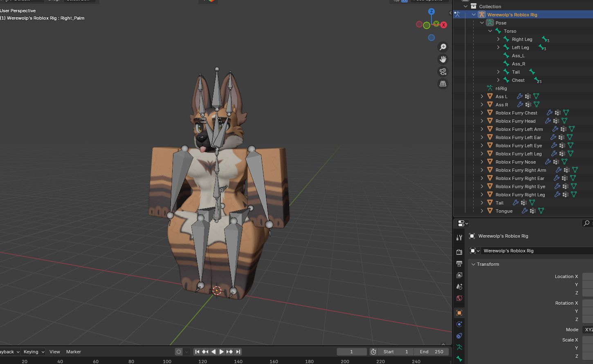
Task: Expand the Left Leg bone
Action: click(x=498, y=47)
